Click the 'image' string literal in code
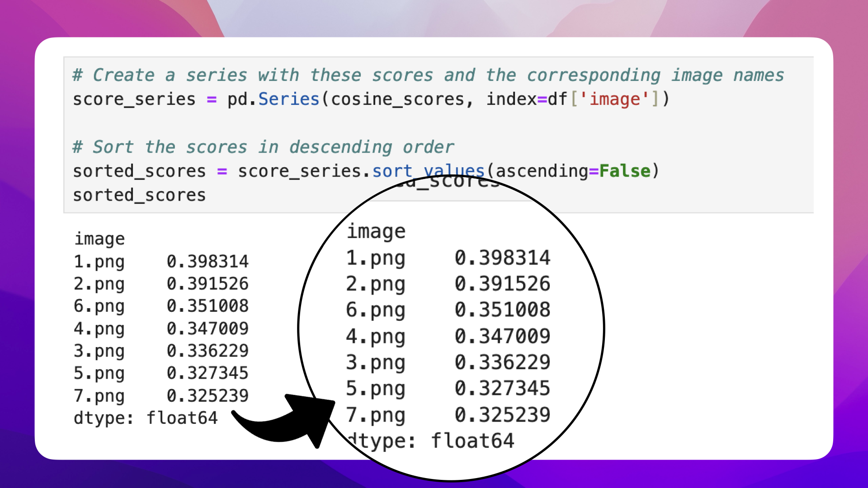This screenshot has height=488, width=868. pos(615,99)
